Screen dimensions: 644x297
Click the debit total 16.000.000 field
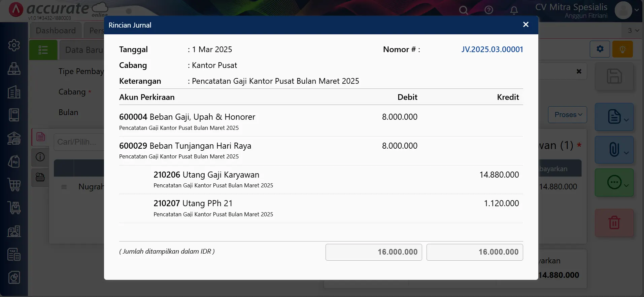[x=374, y=252]
